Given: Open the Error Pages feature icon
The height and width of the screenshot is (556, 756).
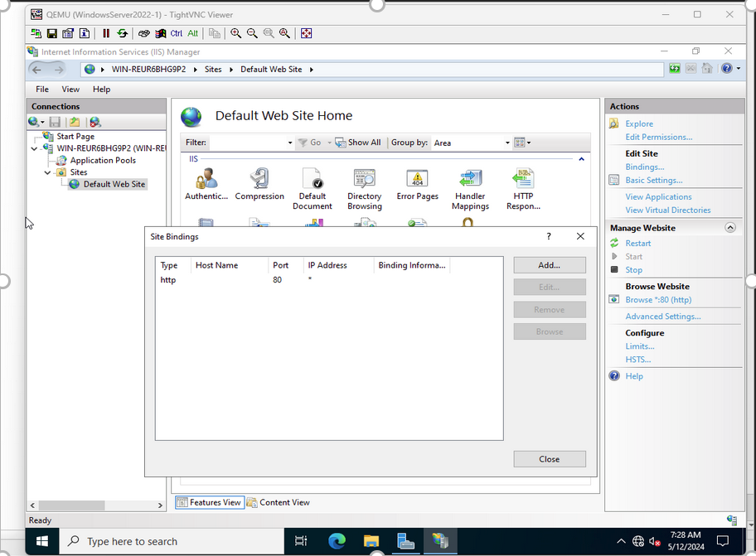Looking at the screenshot, I should (x=418, y=185).
